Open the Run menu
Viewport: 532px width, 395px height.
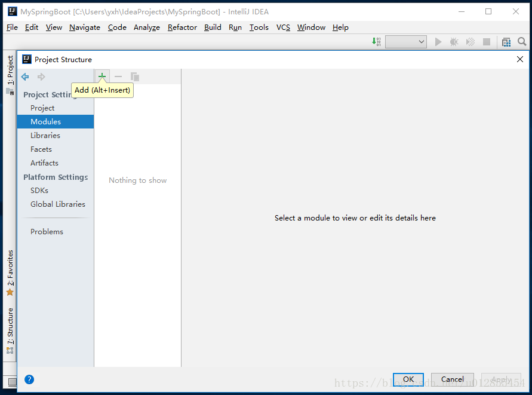pos(235,27)
